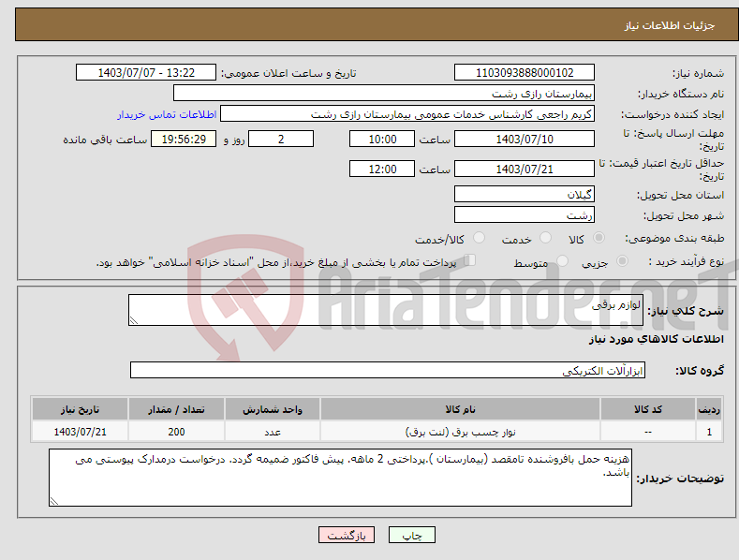
Task: Click the چاپ (print) button
Action: (x=411, y=535)
